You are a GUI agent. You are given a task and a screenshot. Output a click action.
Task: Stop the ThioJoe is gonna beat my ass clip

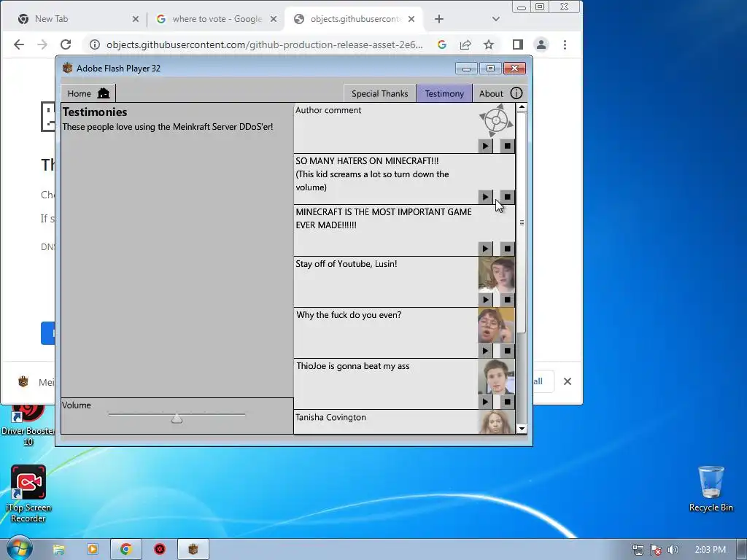click(507, 402)
